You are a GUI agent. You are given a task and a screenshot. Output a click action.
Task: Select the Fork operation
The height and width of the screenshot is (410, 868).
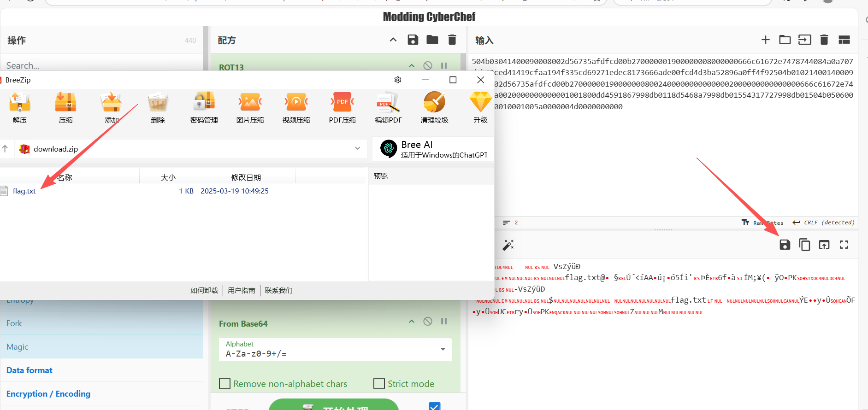point(101,323)
